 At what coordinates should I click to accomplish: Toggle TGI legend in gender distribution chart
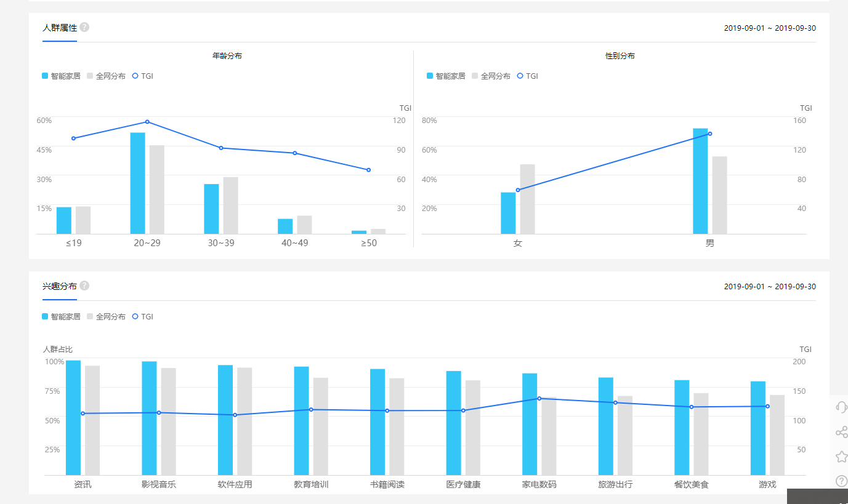[x=528, y=76]
